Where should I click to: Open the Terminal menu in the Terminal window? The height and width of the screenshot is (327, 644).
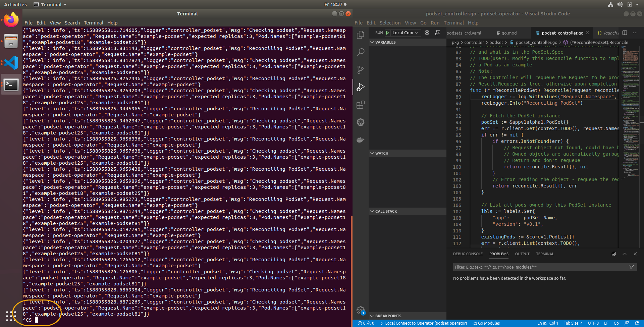(x=93, y=22)
